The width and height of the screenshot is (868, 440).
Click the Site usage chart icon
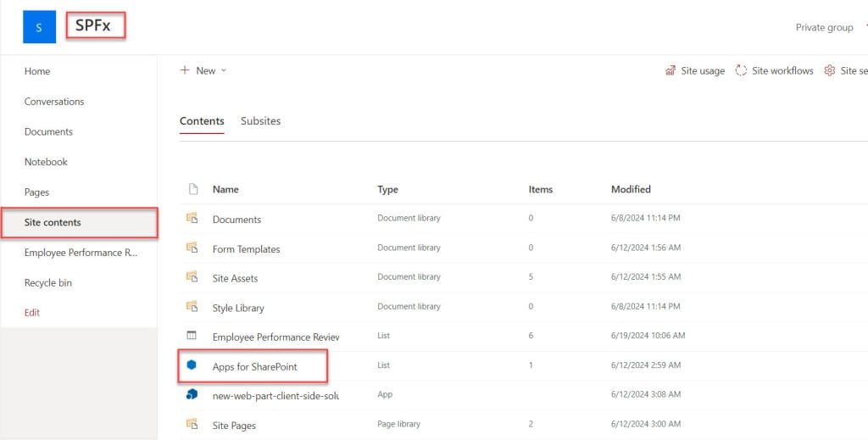[670, 71]
